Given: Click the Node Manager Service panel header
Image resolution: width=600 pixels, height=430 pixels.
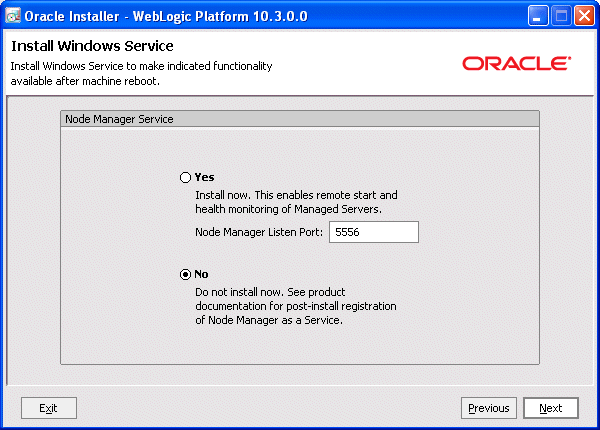Looking at the screenshot, I should point(300,119).
